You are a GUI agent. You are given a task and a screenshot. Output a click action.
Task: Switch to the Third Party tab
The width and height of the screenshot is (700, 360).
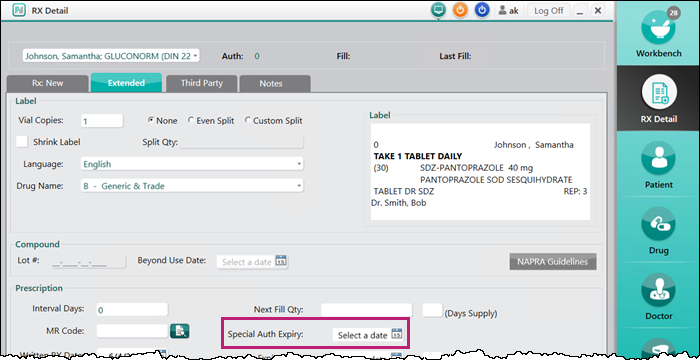202,84
